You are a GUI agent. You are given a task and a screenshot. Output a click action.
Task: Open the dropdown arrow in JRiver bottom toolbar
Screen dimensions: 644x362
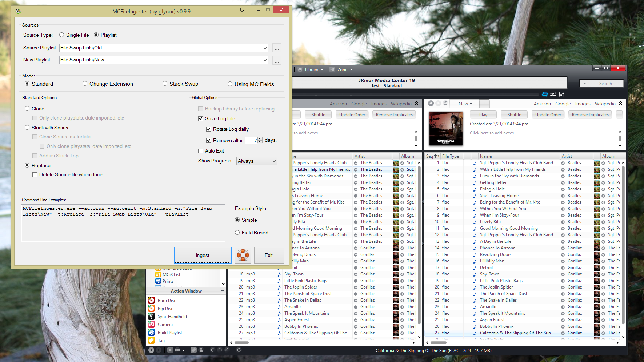click(x=184, y=350)
